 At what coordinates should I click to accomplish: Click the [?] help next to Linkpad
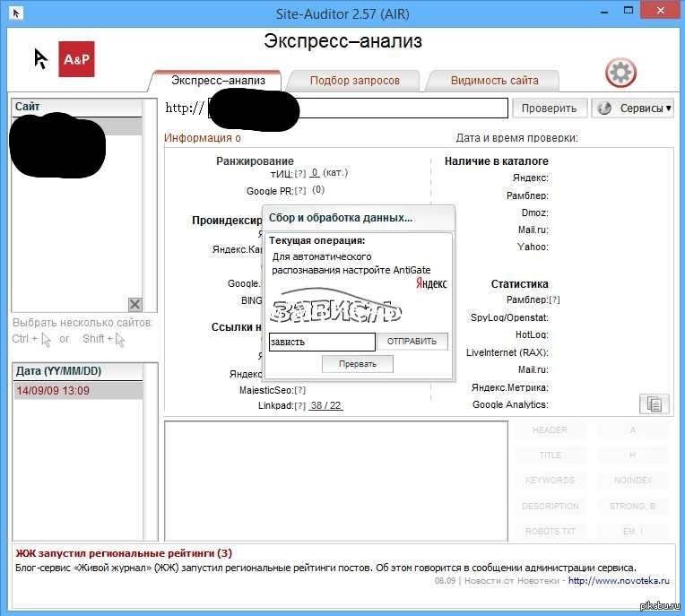(299, 406)
